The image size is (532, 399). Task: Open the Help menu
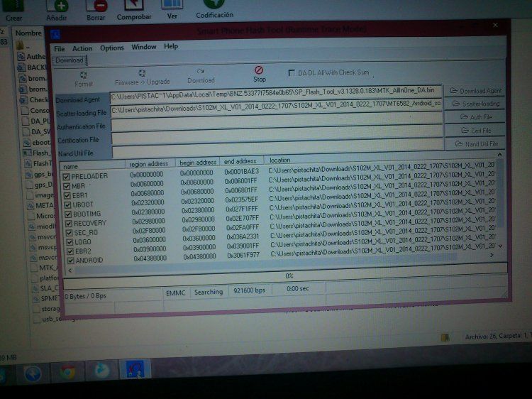tap(171, 46)
